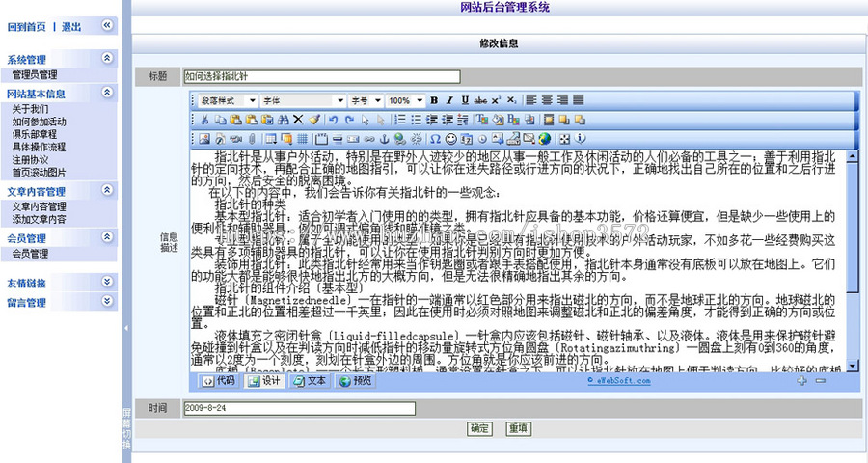Insert a numbered list

[x=400, y=119]
